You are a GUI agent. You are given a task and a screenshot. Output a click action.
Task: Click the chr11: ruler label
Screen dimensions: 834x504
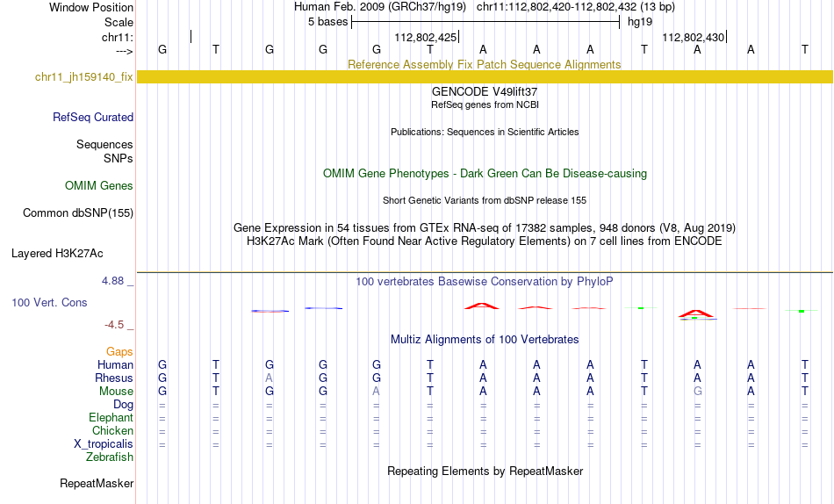pos(117,37)
